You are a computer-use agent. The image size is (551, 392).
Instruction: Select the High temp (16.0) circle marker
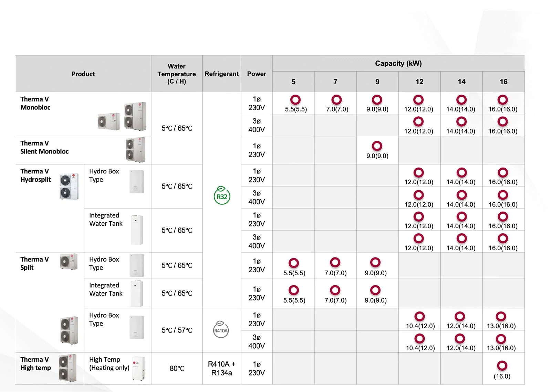point(502,365)
